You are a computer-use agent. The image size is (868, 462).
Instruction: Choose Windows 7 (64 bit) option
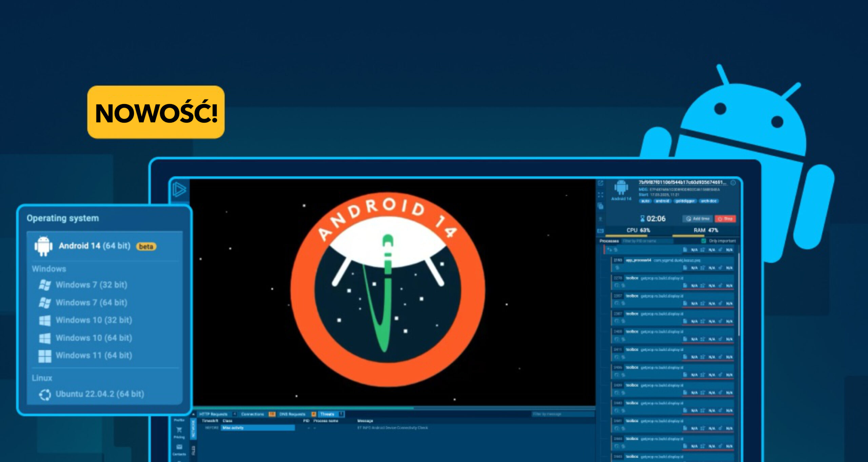[92, 302]
